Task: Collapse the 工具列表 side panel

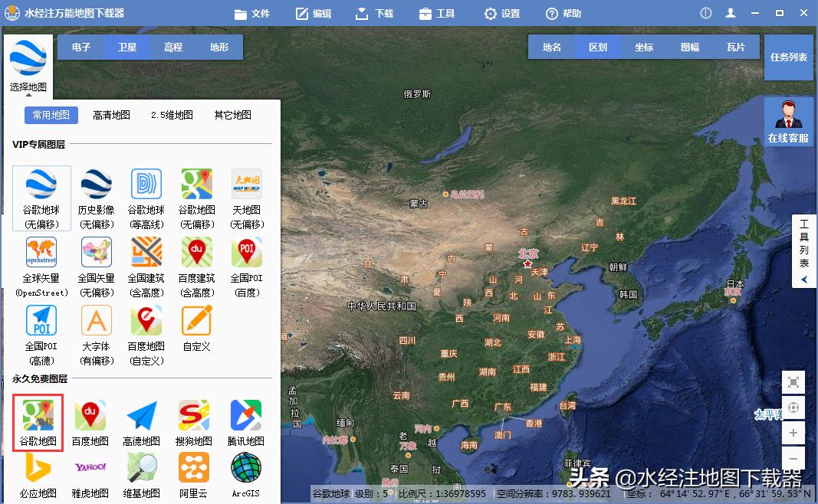Action: tap(803, 279)
